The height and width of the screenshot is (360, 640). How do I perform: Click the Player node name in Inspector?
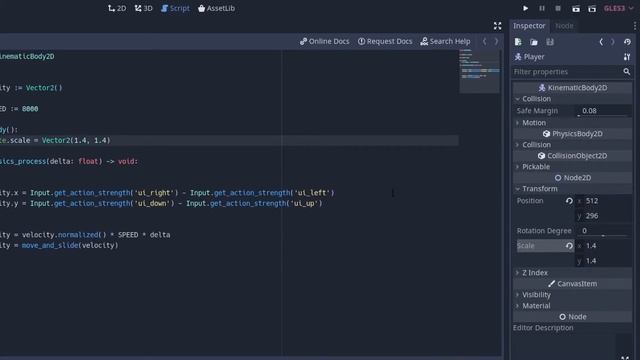534,57
